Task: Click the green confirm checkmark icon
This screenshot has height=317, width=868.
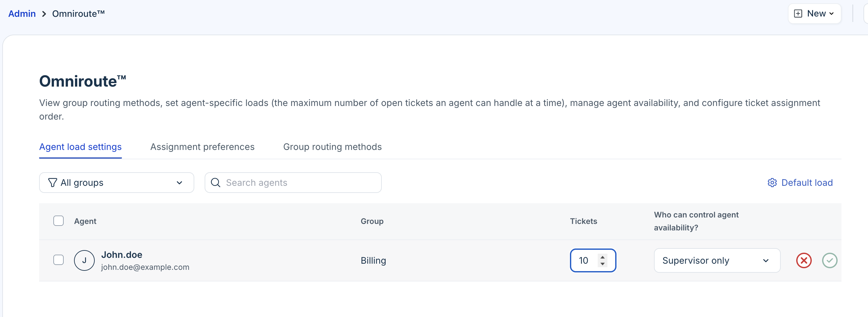Action: 829,260
